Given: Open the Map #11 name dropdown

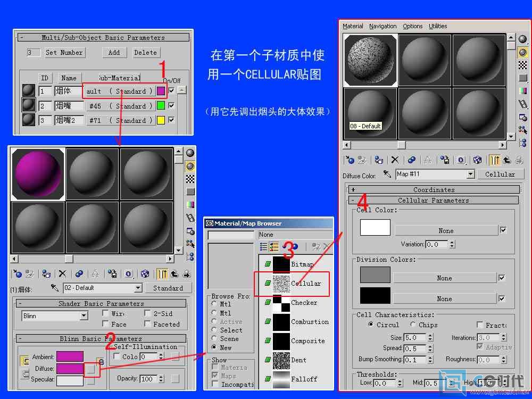Looking at the screenshot, I should coord(470,174).
